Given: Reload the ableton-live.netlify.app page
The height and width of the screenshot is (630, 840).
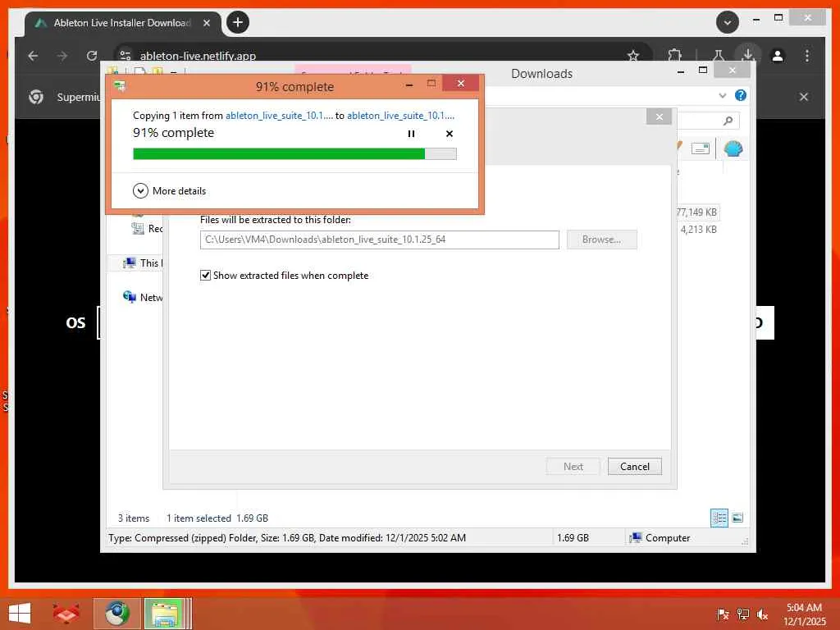Looking at the screenshot, I should pyautogui.click(x=92, y=56).
